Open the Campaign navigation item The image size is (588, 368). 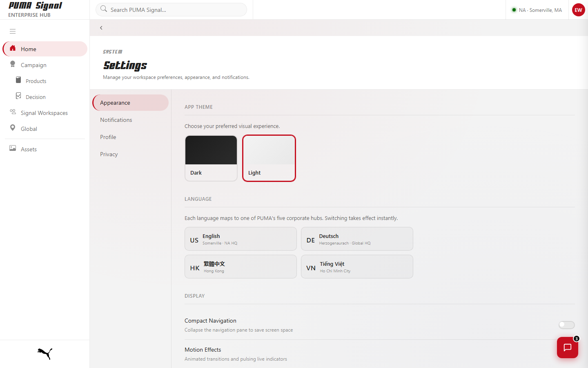45,65
